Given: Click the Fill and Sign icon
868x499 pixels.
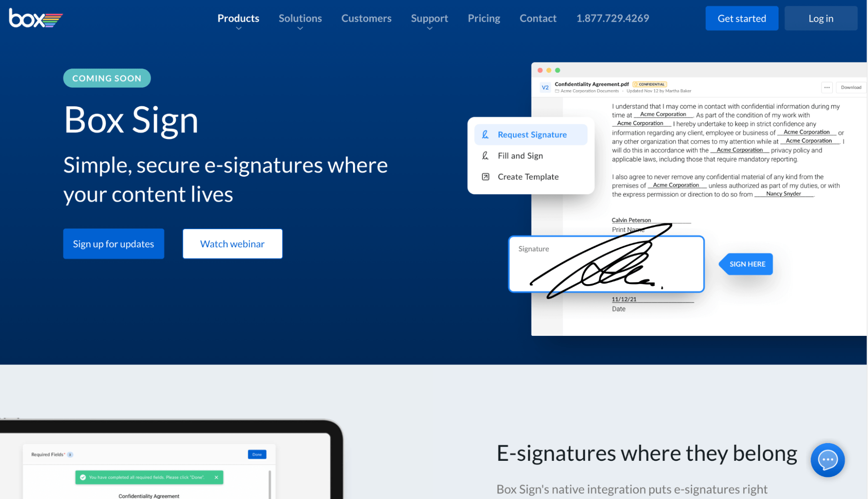Looking at the screenshot, I should click(485, 155).
